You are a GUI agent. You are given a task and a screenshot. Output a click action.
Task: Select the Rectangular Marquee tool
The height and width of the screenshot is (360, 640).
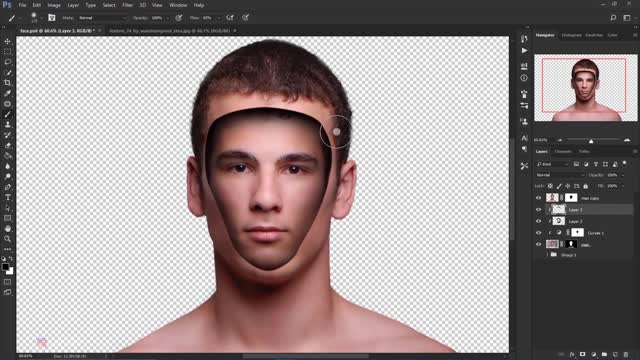click(x=7, y=52)
